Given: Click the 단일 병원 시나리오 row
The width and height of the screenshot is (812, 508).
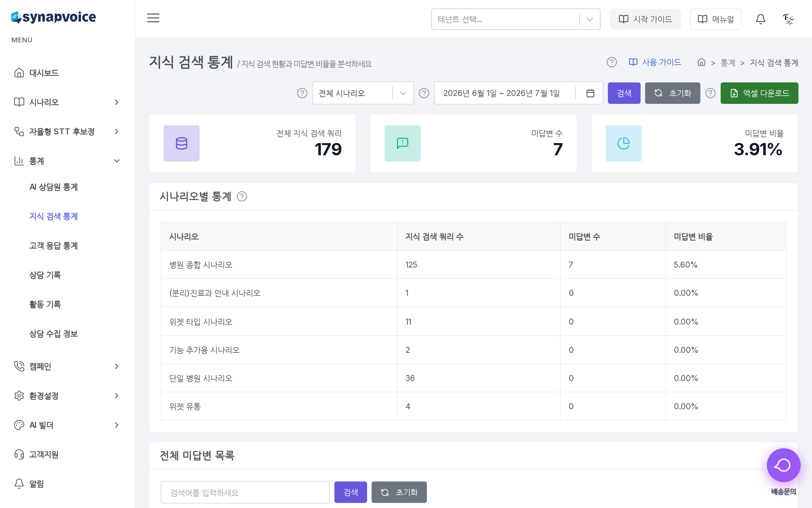Looking at the screenshot, I should coord(473,378).
